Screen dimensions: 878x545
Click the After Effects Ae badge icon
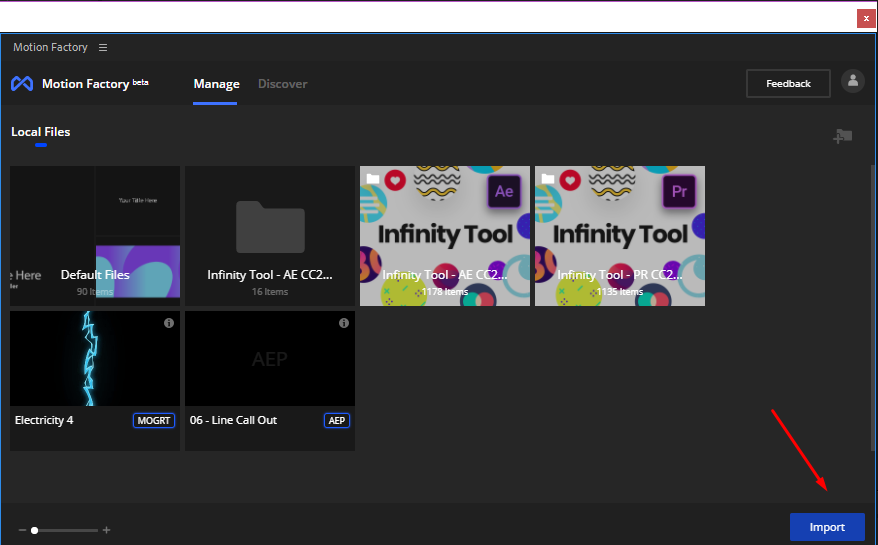coord(504,192)
